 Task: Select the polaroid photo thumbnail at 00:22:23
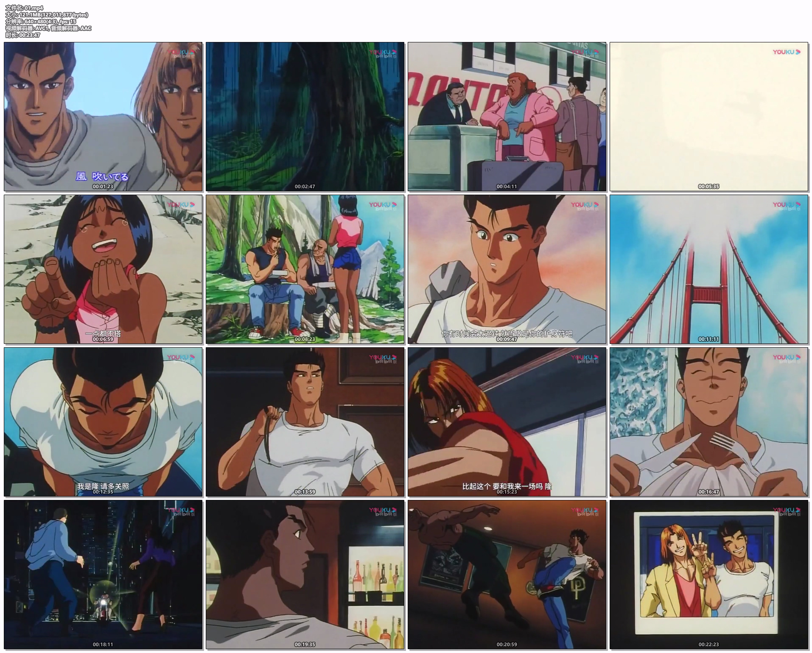pyautogui.click(x=709, y=575)
